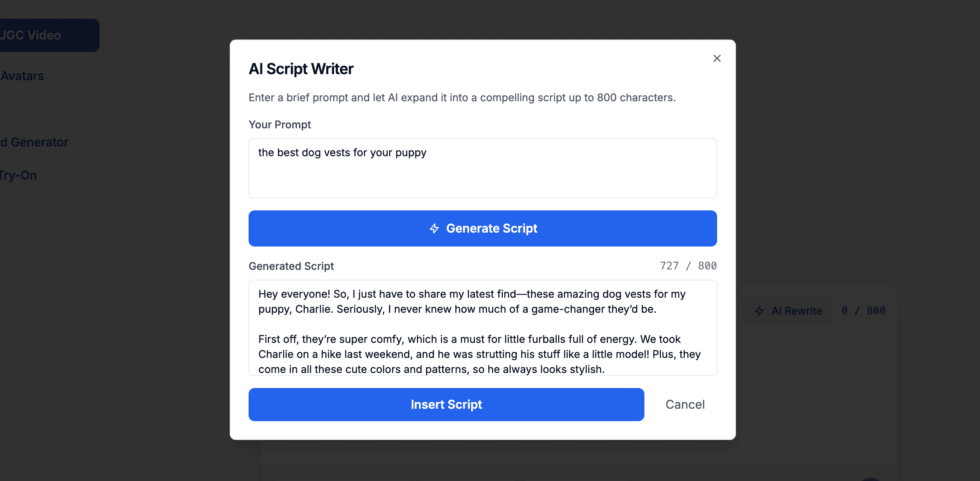Viewport: 980px width, 481px height.
Task: Edit the prompt about dog vests
Action: pyautogui.click(x=482, y=167)
